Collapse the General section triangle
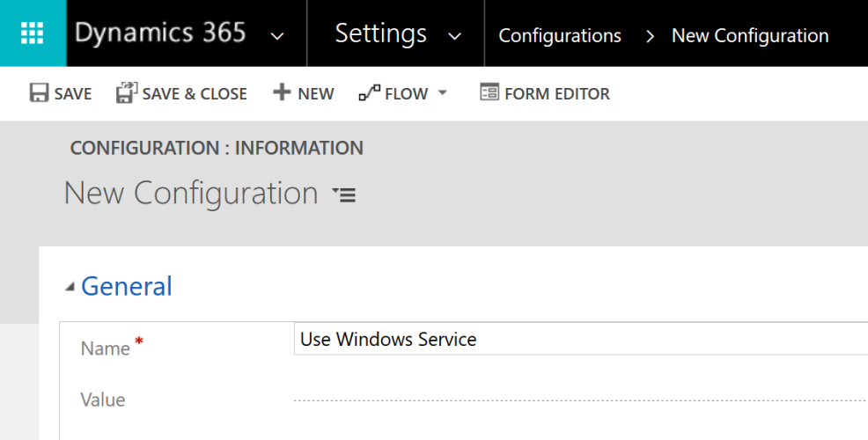 point(70,287)
